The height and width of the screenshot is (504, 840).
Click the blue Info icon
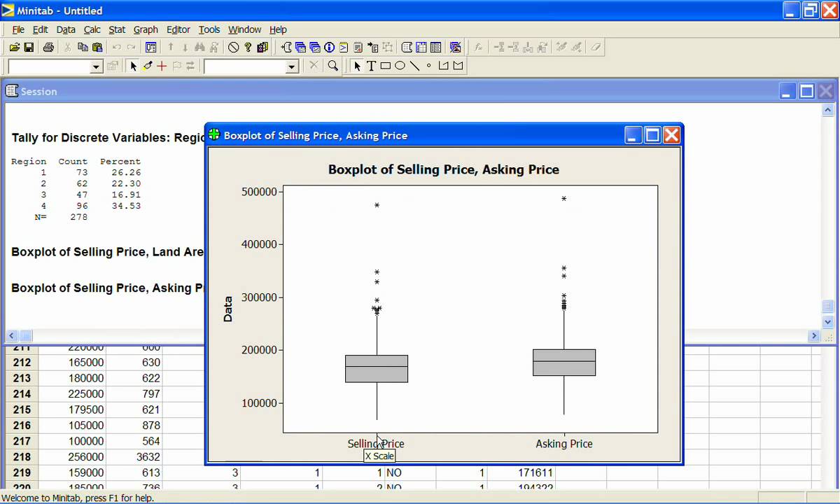329,47
